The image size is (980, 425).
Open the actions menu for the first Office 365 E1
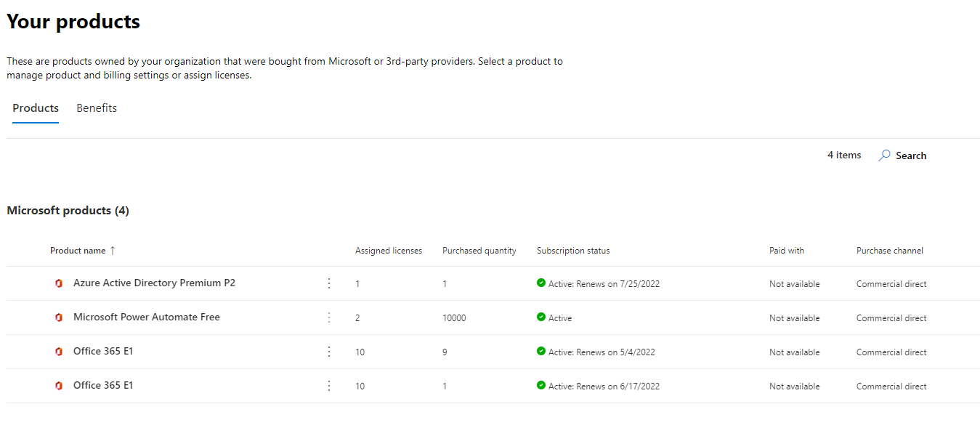[329, 351]
